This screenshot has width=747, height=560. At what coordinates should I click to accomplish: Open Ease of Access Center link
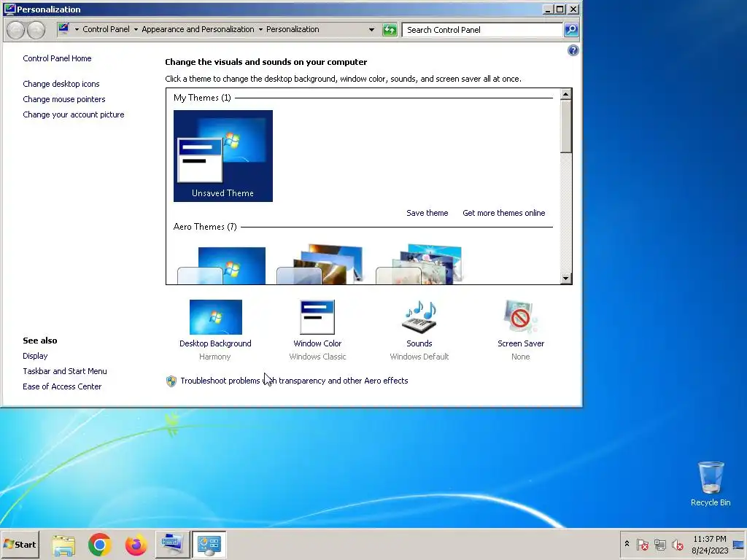pos(62,386)
